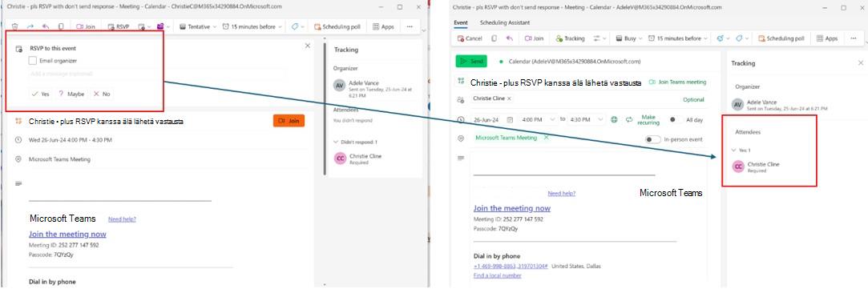Open more options ellipsis in Christie's toolbar

tap(410, 26)
